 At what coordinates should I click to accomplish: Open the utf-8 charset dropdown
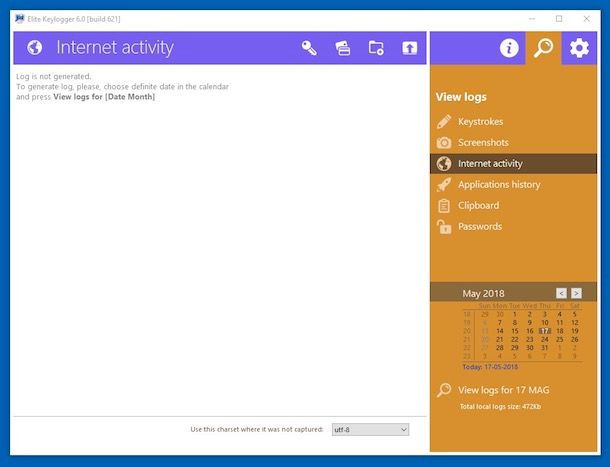pos(370,430)
